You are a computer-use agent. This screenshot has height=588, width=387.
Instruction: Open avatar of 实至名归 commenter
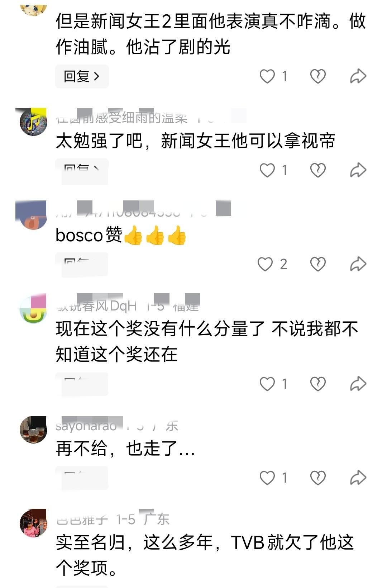pyautogui.click(x=33, y=523)
